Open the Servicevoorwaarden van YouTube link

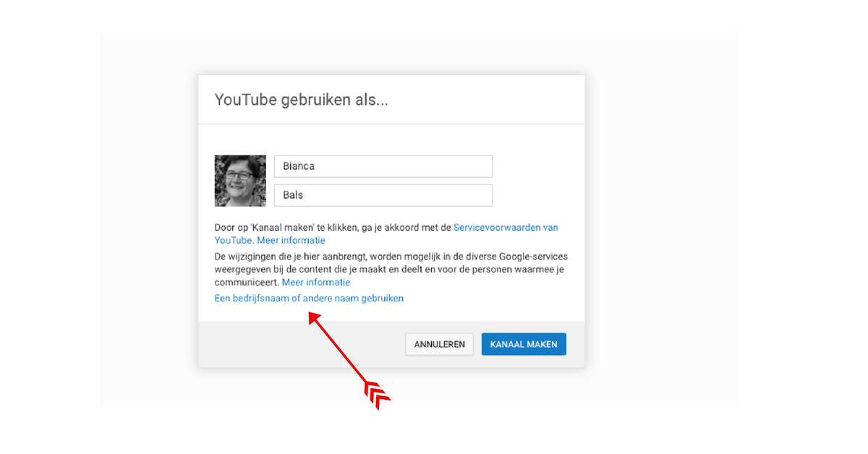coord(506,227)
